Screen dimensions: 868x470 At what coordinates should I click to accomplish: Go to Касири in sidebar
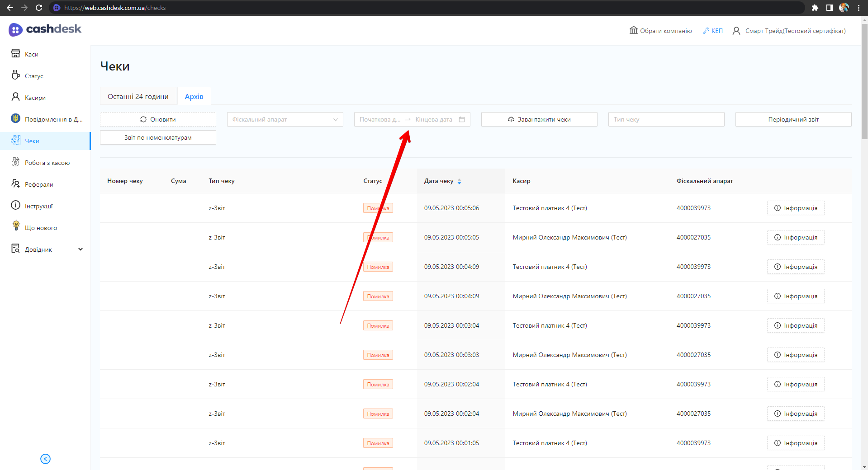35,98
